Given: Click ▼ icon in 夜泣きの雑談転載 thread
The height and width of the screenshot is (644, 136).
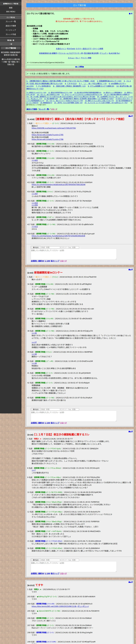Looking at the screenshot, I should [x=132, y=431].
